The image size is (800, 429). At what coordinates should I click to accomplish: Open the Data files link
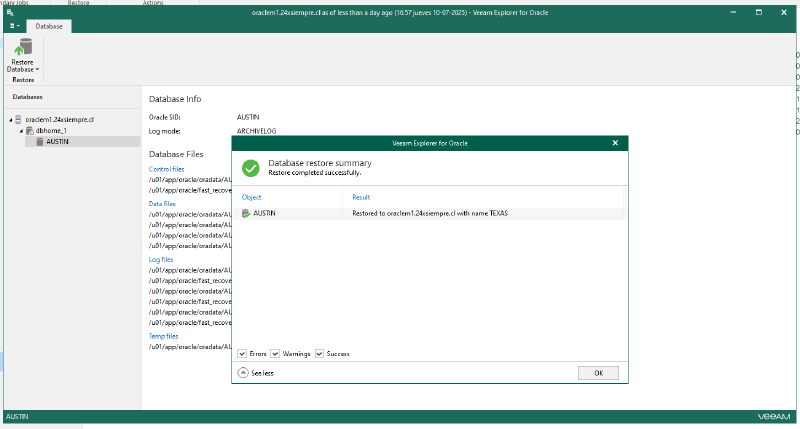[162, 204]
